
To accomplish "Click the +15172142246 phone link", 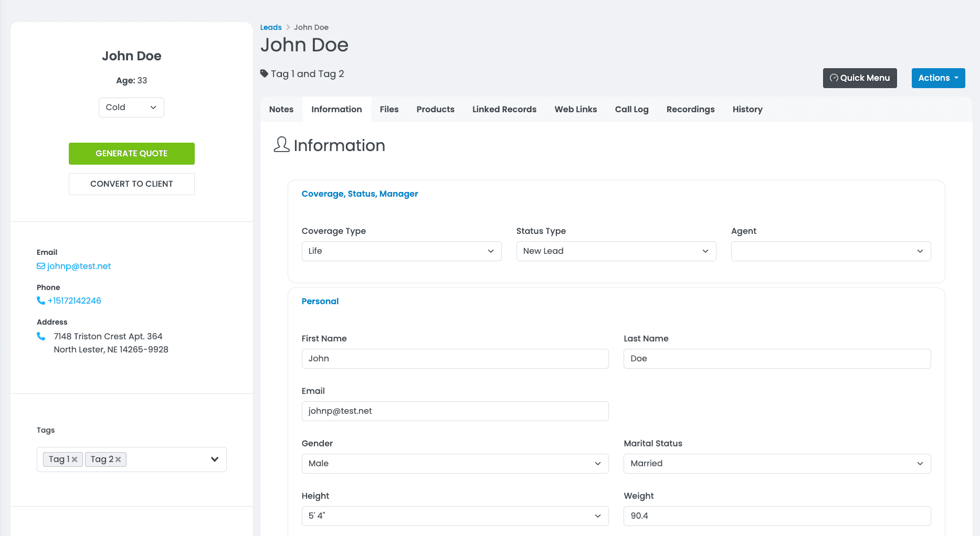I will click(x=75, y=301).
